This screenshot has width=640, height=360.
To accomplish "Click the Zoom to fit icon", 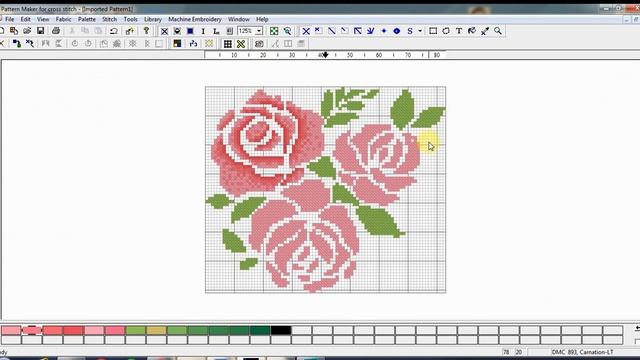I will coord(274,31).
